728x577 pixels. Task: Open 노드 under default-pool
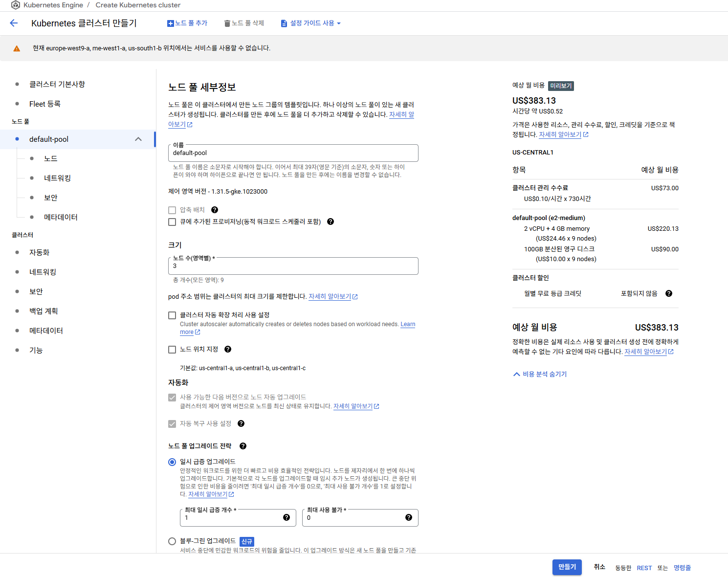tap(51, 158)
